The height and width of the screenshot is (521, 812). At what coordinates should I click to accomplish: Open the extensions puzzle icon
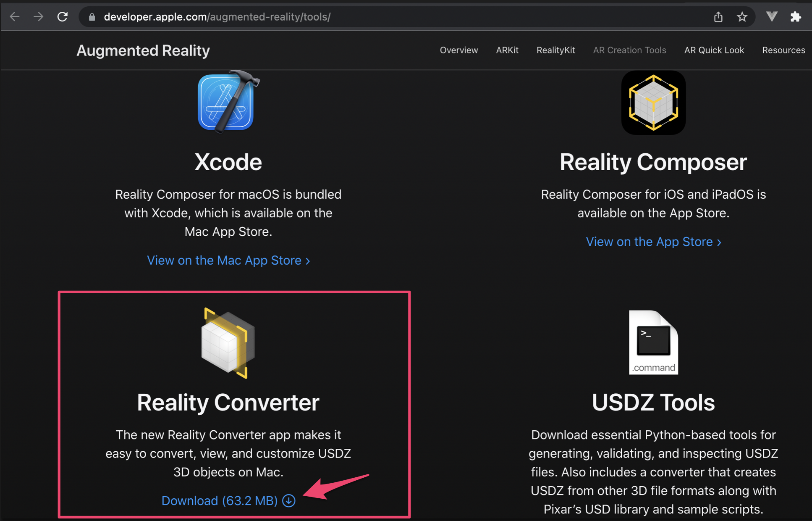tap(795, 17)
